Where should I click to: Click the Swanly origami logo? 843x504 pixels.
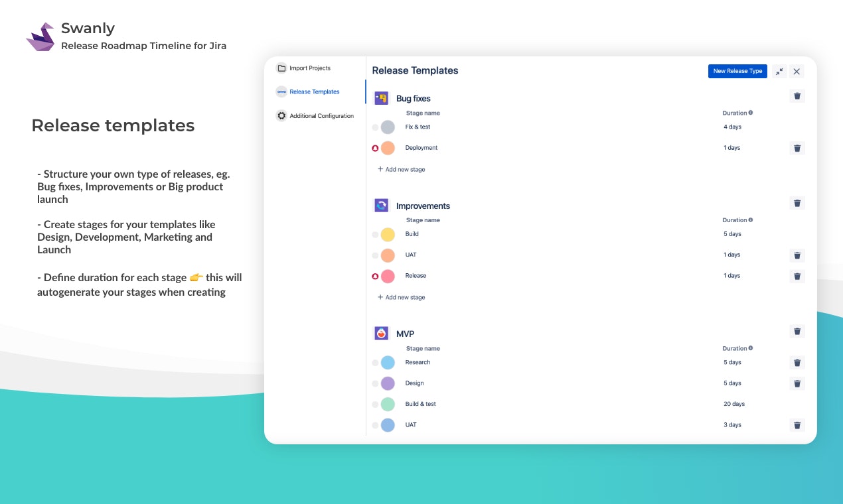[40, 36]
